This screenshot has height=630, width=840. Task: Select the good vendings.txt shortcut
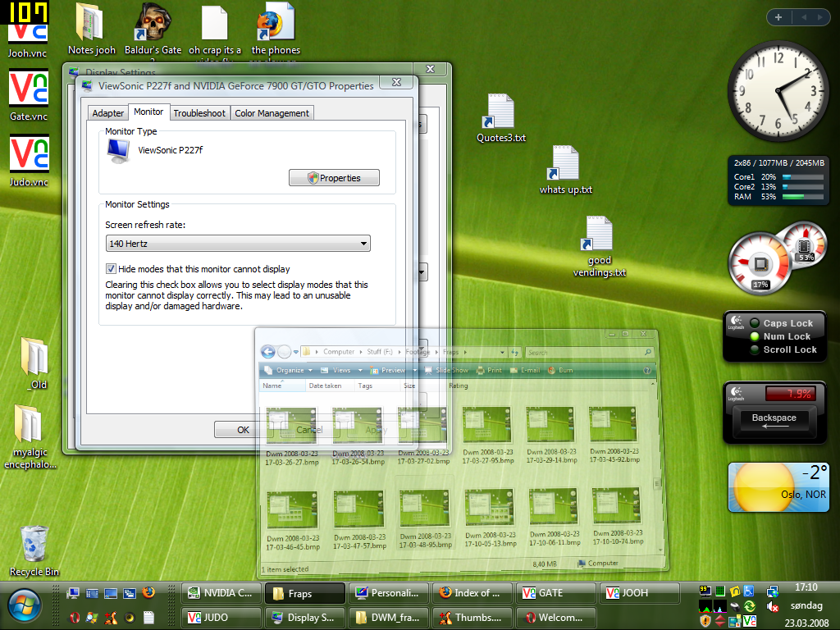[599, 246]
